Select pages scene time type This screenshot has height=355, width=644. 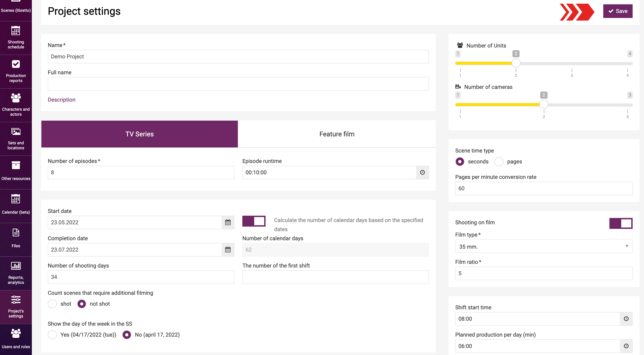(499, 162)
